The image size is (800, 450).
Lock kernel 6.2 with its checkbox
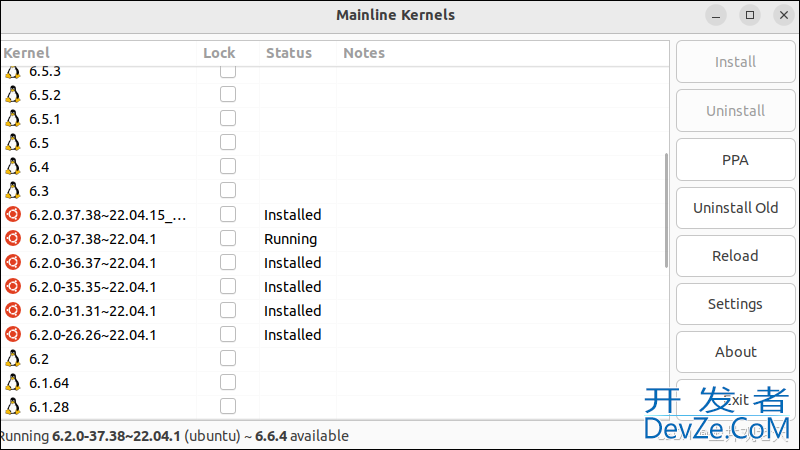pyautogui.click(x=228, y=358)
